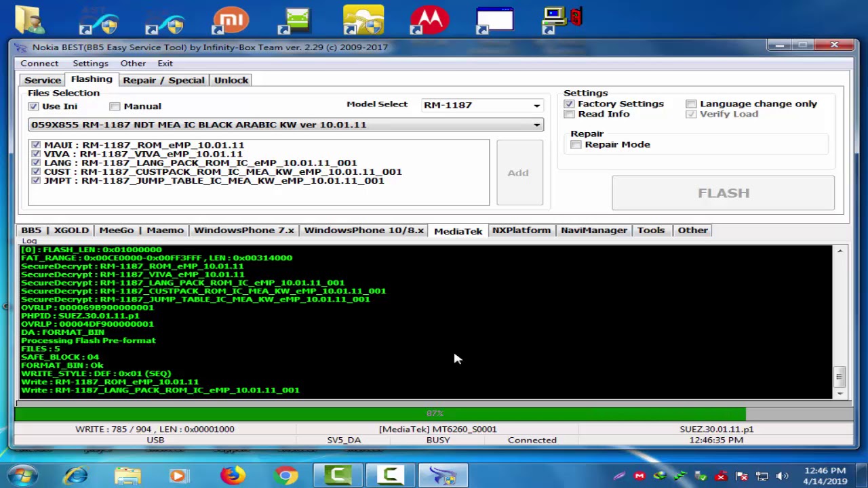Select the XGOLD platform tab

tap(71, 230)
